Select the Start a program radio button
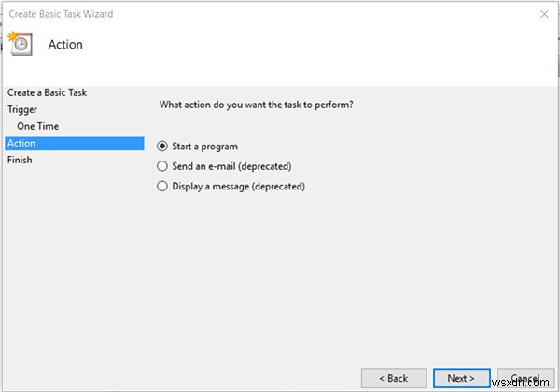Screen dimensions: 560x392 (x=163, y=147)
